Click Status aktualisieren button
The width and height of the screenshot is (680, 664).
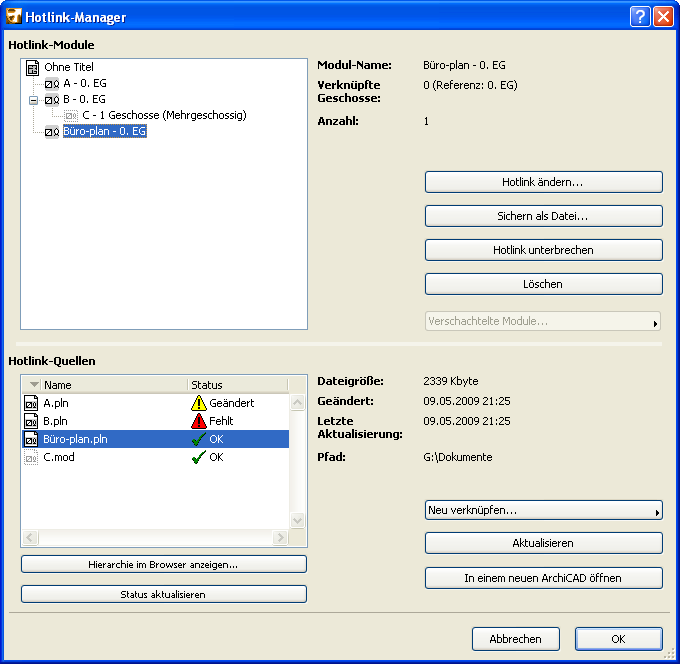tap(163, 594)
